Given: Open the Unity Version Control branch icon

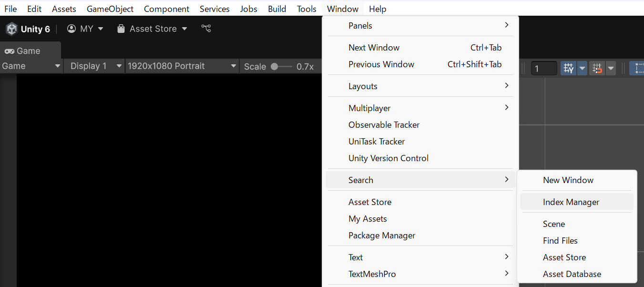Looking at the screenshot, I should pos(206,29).
